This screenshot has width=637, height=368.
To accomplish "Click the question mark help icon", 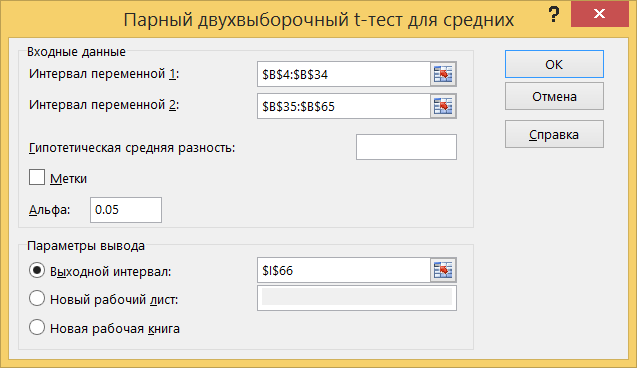I will (554, 15).
